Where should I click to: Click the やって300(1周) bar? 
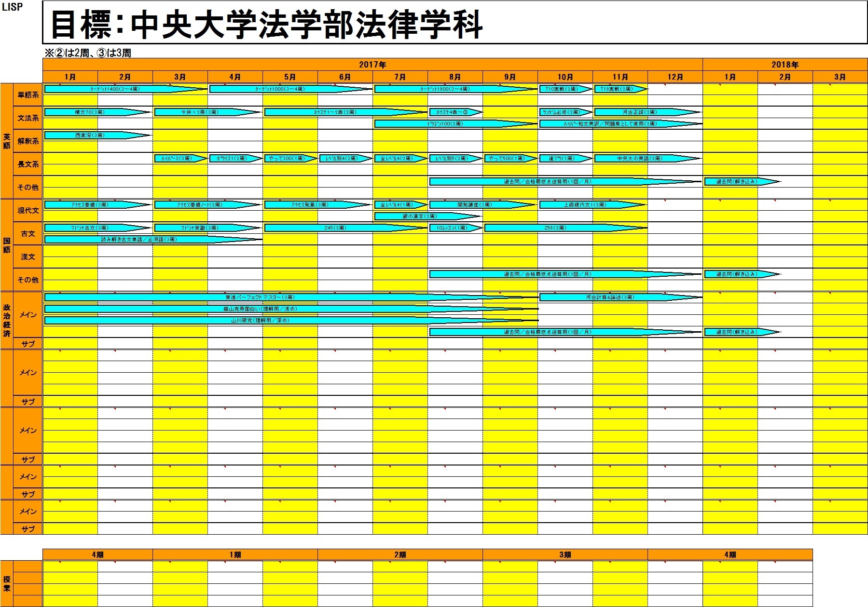[290, 159]
